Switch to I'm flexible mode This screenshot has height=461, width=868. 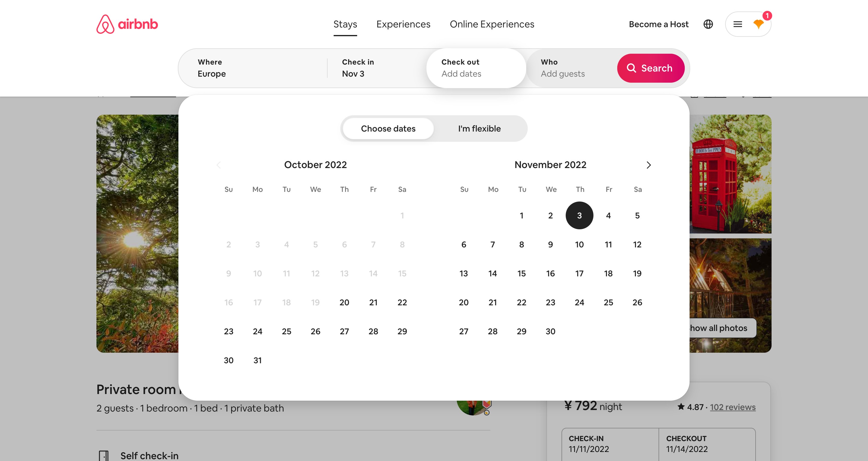[x=479, y=129]
